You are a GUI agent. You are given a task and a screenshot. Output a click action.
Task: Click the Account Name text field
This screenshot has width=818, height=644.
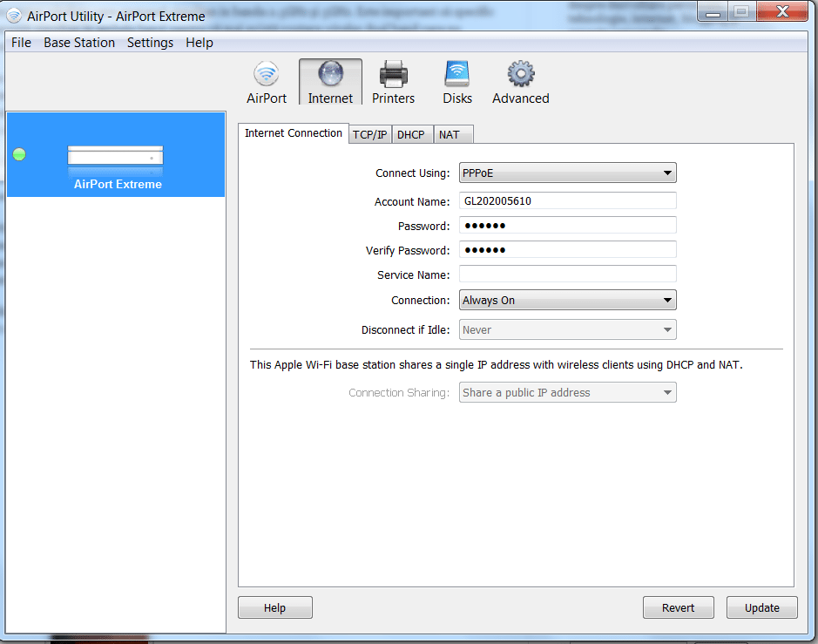(567, 201)
